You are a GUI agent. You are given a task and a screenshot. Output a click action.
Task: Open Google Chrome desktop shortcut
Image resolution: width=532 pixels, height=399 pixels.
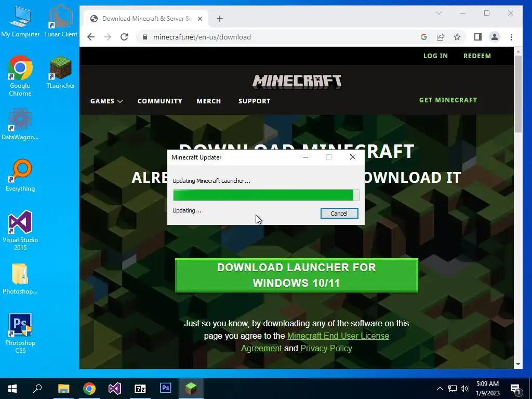click(x=20, y=76)
